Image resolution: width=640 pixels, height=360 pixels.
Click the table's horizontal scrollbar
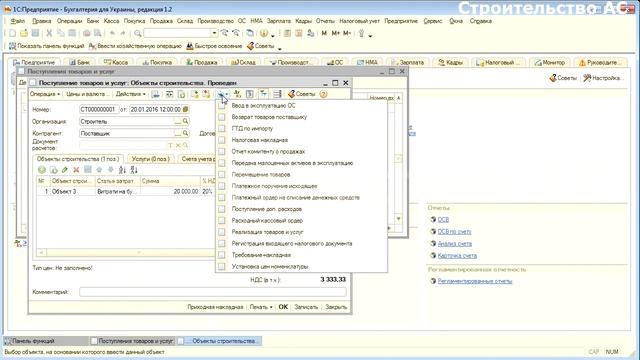[127, 253]
